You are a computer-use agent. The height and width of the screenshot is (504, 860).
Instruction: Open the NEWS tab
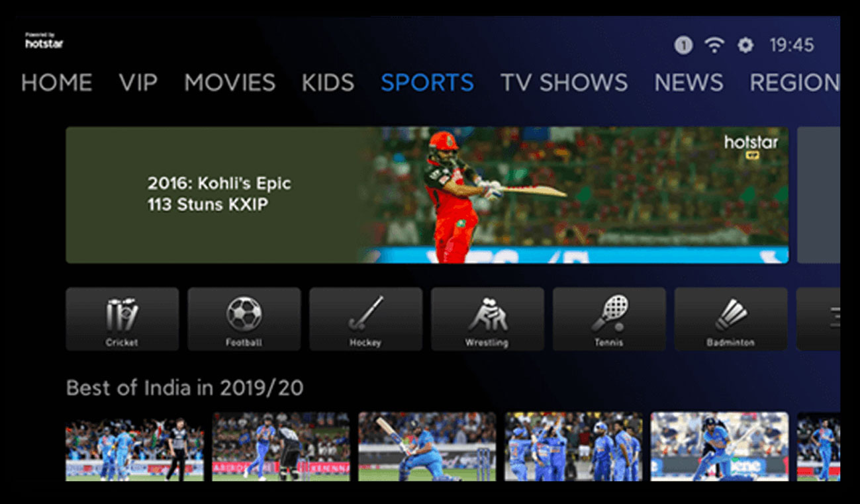pos(689,83)
